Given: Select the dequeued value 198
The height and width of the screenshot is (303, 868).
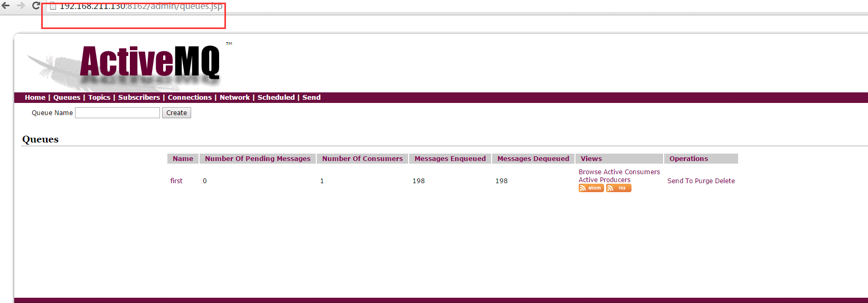Looking at the screenshot, I should tap(502, 181).
